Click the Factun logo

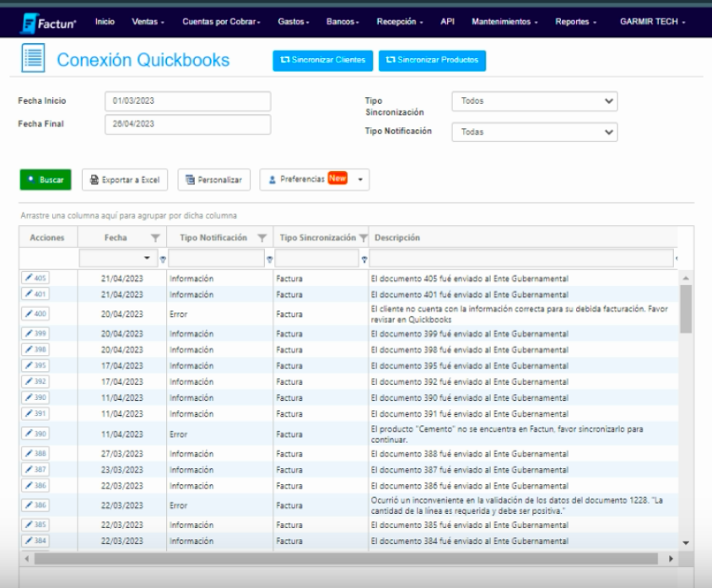48,23
